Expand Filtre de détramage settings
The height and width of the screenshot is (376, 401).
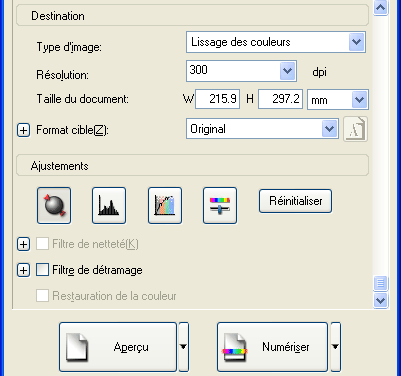tap(23, 270)
